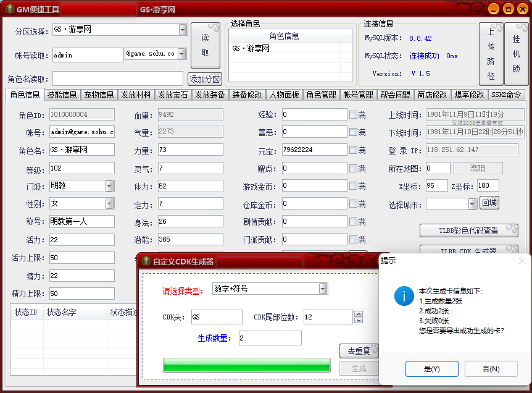Click the 角色名读取 input field
Image resolution: width=532 pixels, height=393 pixels.
(117, 78)
